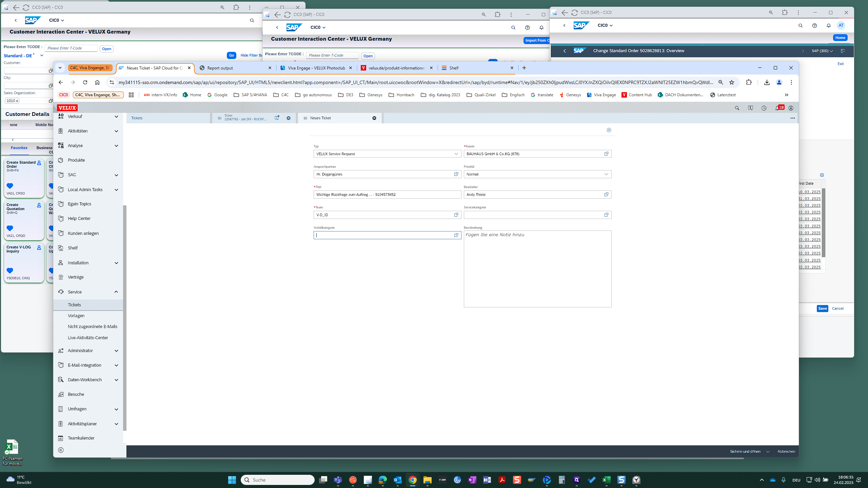Open value help for the Vorfallkategorie field
The height and width of the screenshot is (488, 868).
click(x=456, y=235)
